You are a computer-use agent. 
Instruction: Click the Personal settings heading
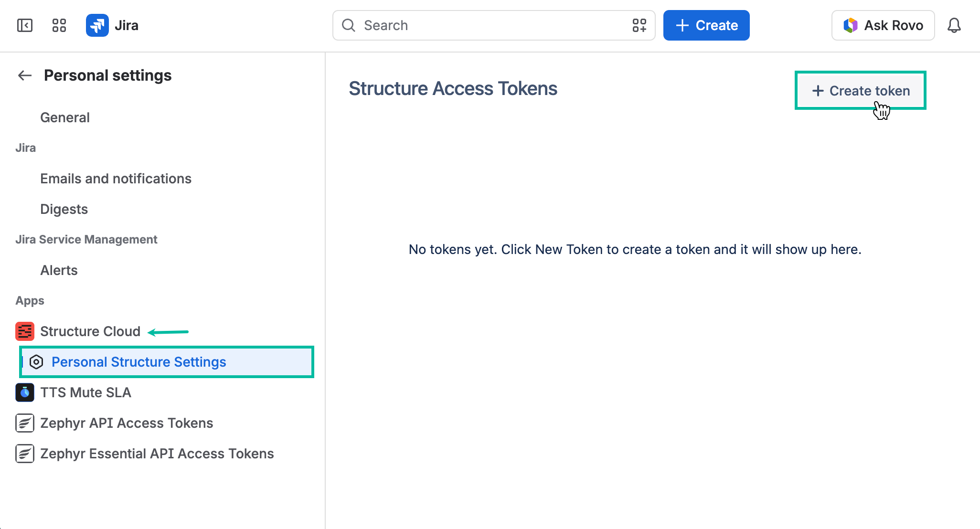point(107,75)
